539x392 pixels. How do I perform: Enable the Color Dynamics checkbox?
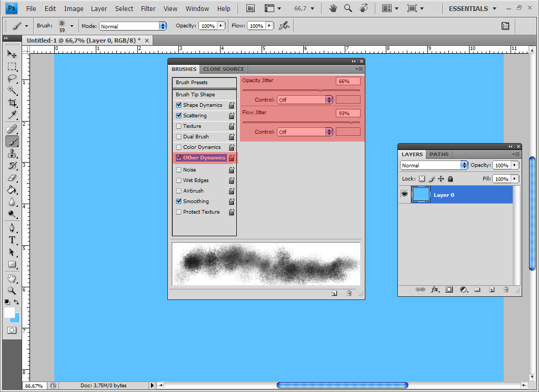coord(179,147)
